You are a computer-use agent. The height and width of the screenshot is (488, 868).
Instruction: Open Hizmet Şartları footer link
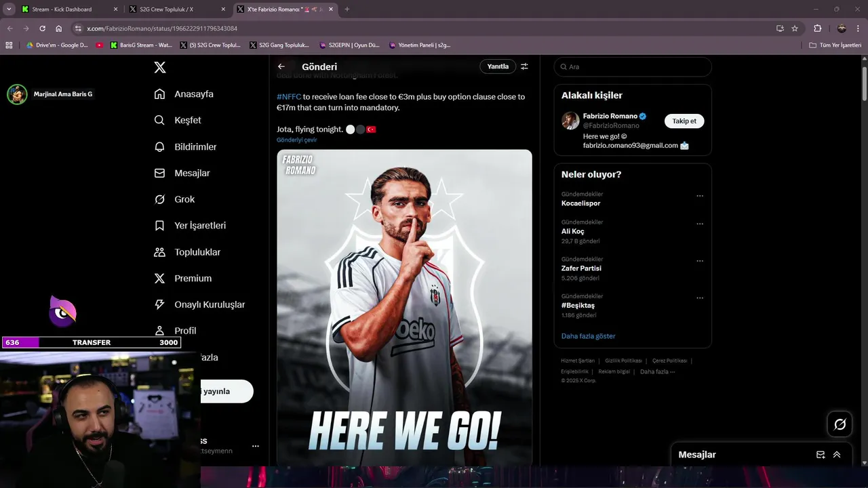(x=578, y=361)
